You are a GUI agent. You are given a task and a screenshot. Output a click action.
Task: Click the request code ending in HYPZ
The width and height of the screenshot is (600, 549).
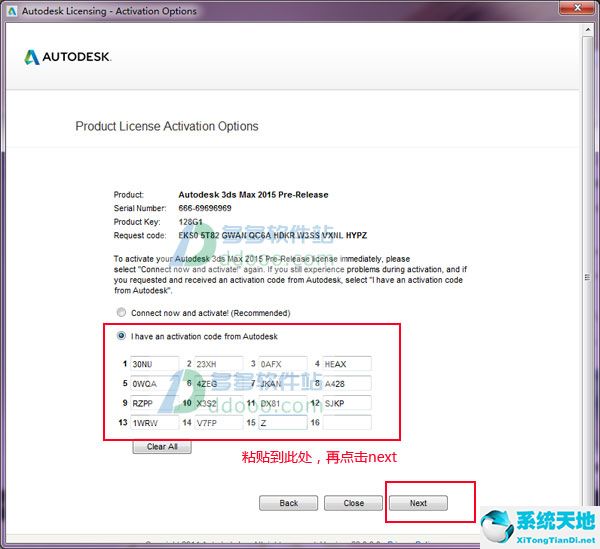click(272, 235)
